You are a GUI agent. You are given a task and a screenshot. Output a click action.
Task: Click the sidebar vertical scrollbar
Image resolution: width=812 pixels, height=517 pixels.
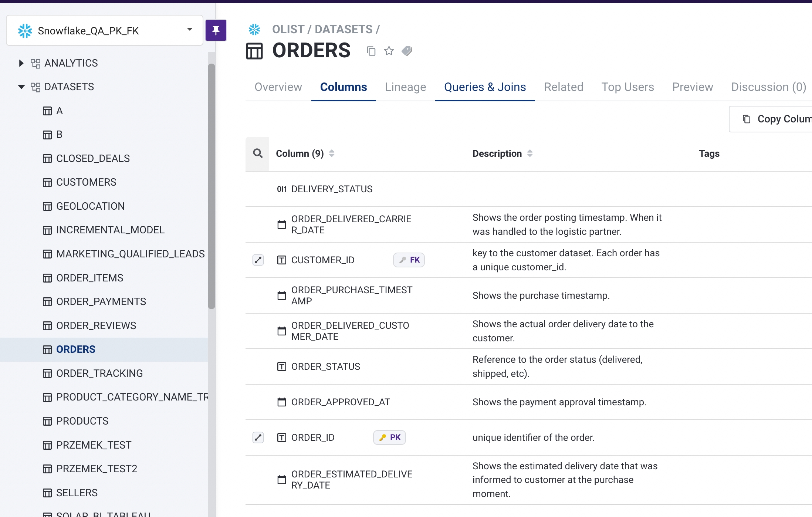pos(212,185)
